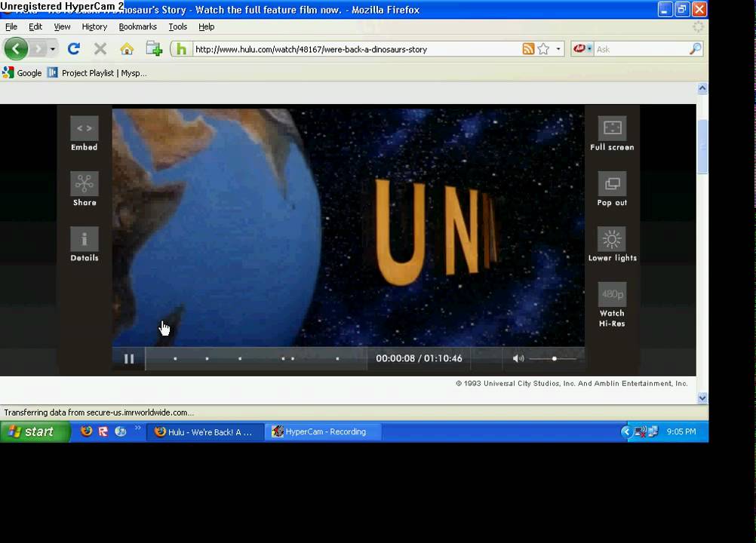Open the View menu

click(62, 26)
